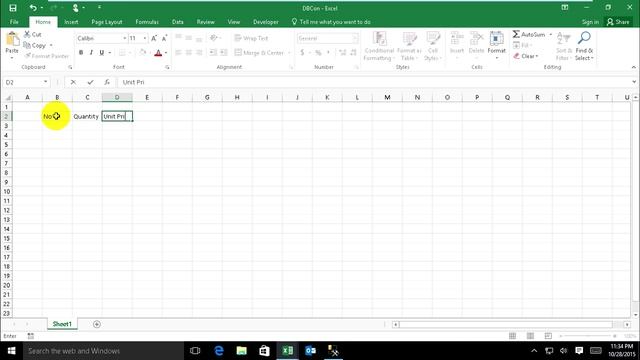Cancel the formula bar entry (X)
The width and height of the screenshot is (640, 360).
73,82
